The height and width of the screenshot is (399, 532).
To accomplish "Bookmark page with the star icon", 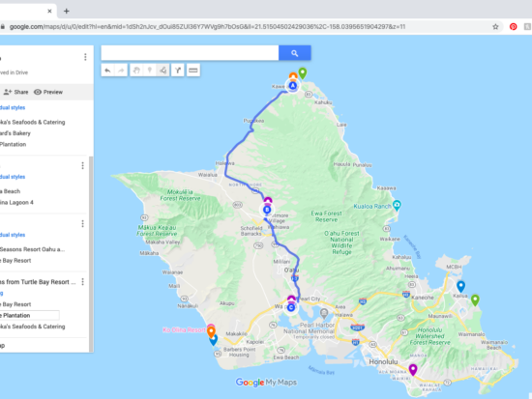I will tap(495, 27).
